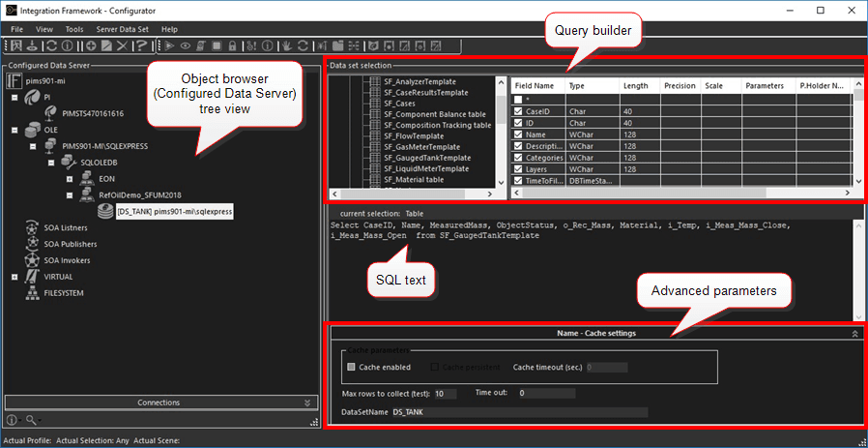Select SF_Cases in the table list

[x=399, y=104]
